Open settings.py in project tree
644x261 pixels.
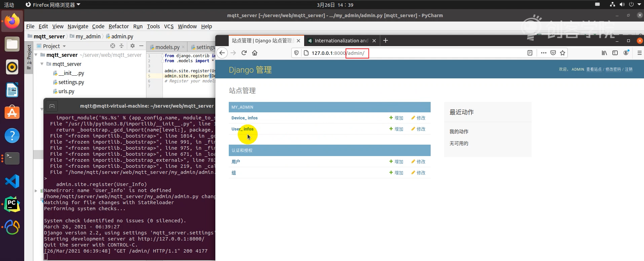pos(69,82)
